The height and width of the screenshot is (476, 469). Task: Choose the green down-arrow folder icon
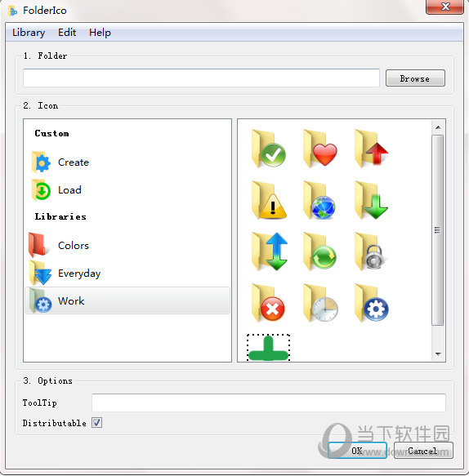(x=372, y=200)
